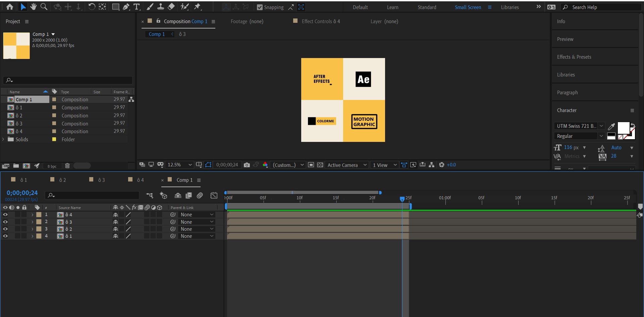Choose the Rectangle shape tool
Viewport: 644px width, 317px height.
(x=116, y=7)
